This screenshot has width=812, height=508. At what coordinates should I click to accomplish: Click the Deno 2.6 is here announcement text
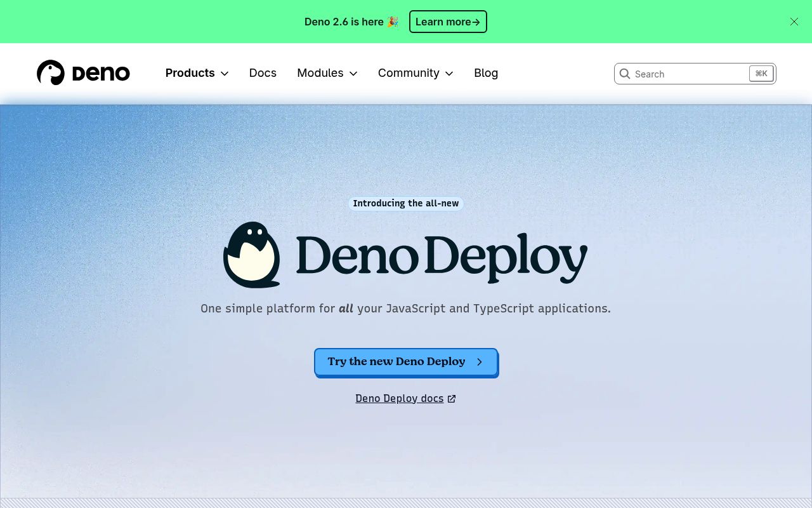click(352, 22)
